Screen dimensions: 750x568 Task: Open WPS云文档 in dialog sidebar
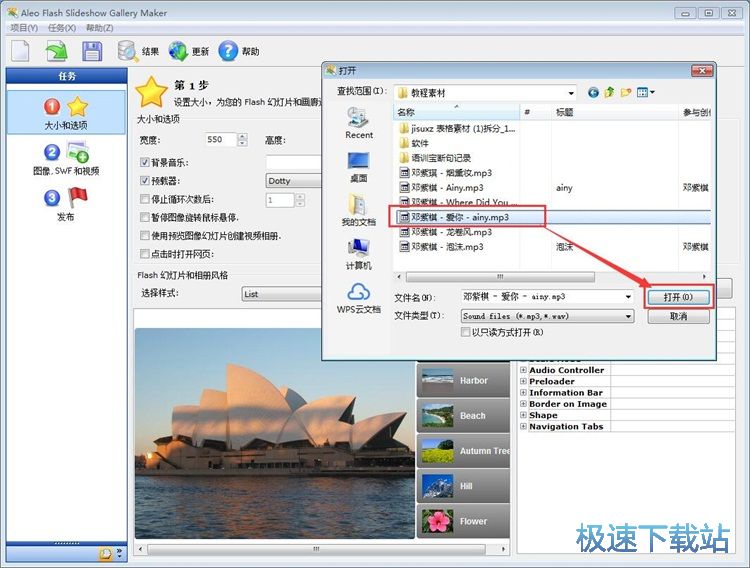(x=359, y=298)
